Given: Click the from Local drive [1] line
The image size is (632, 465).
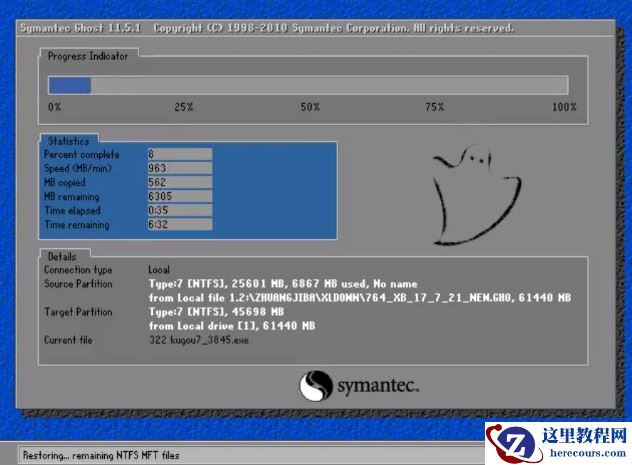Looking at the screenshot, I should pos(232,326).
